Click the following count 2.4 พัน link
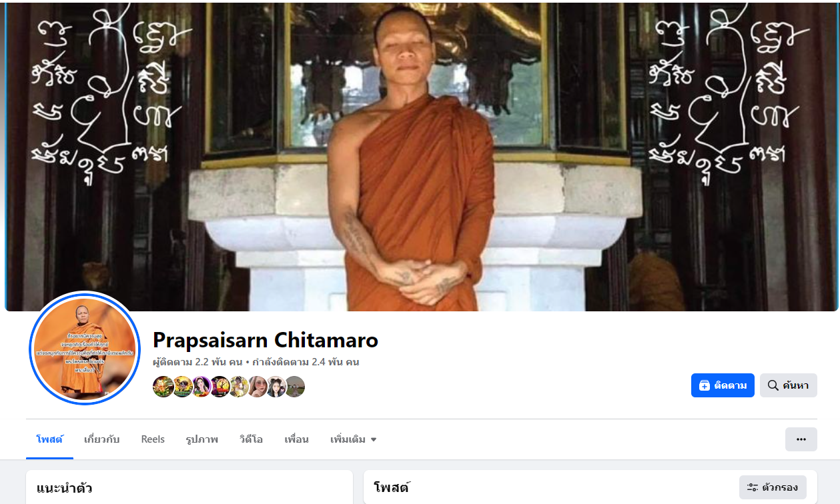Image resolution: width=840 pixels, height=504 pixels. pyautogui.click(x=306, y=362)
